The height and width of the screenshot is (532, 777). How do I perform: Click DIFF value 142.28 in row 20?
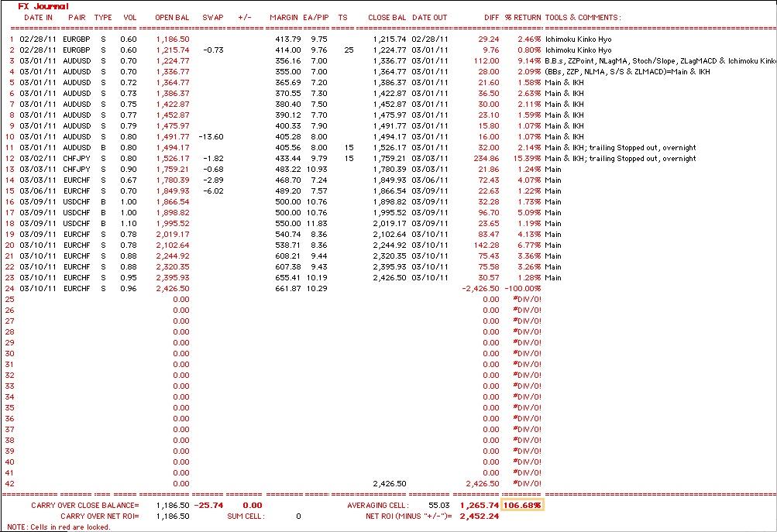[486, 245]
